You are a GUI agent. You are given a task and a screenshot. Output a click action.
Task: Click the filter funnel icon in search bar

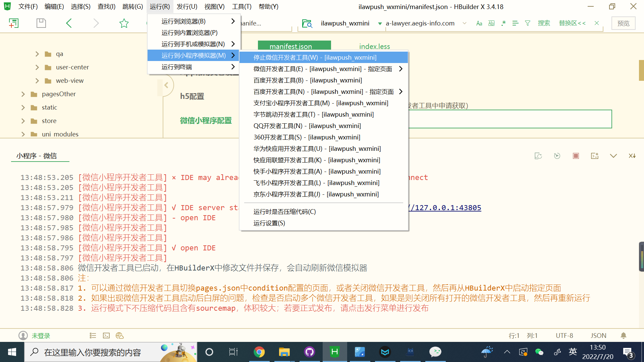pyautogui.click(x=528, y=23)
